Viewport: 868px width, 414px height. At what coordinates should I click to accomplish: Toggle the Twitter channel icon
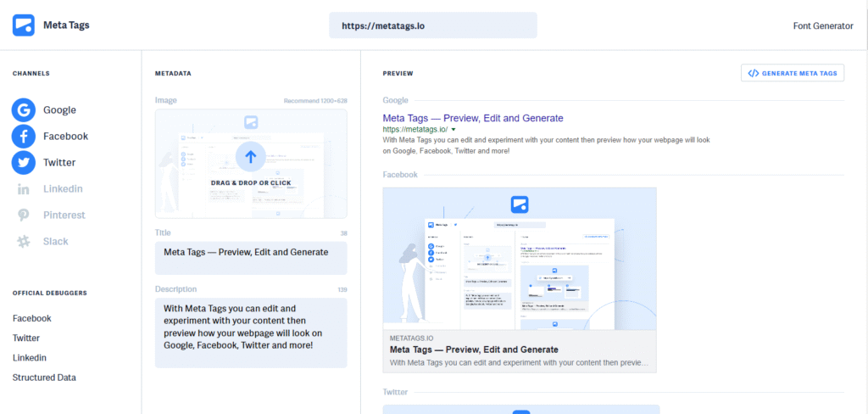point(24,163)
